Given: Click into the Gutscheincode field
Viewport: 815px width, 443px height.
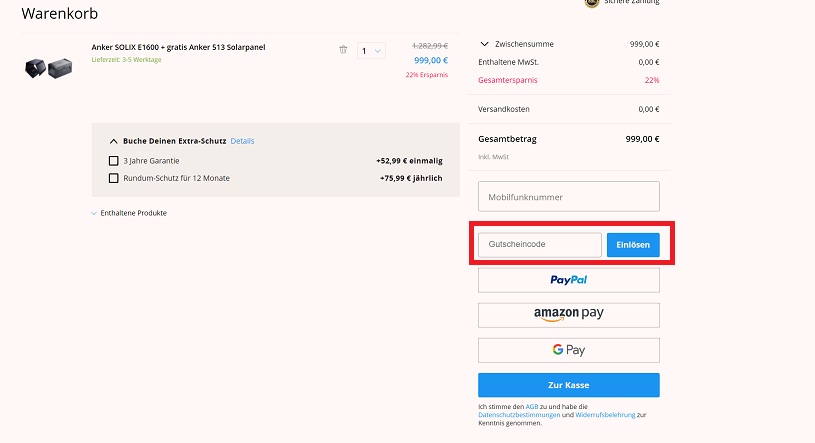Looking at the screenshot, I should tap(540, 245).
